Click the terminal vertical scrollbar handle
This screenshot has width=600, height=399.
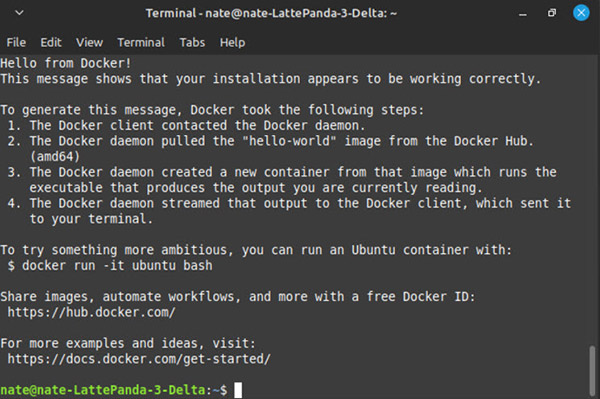click(592, 370)
